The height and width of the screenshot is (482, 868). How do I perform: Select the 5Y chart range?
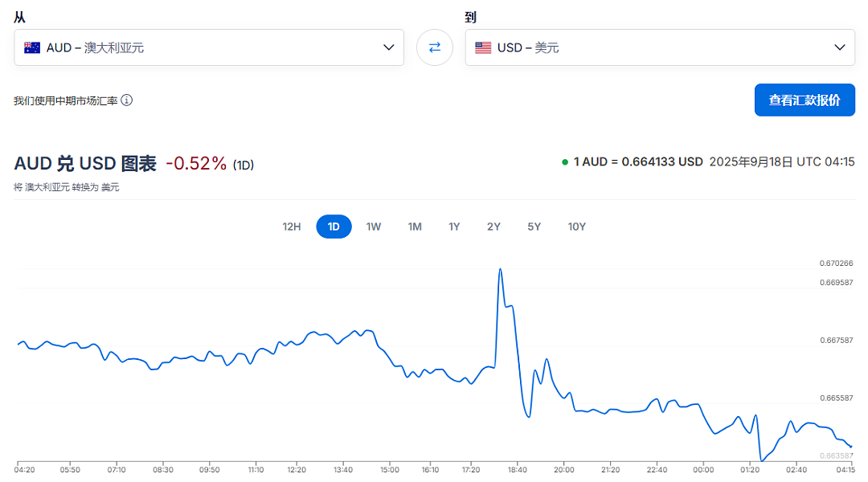pos(534,227)
